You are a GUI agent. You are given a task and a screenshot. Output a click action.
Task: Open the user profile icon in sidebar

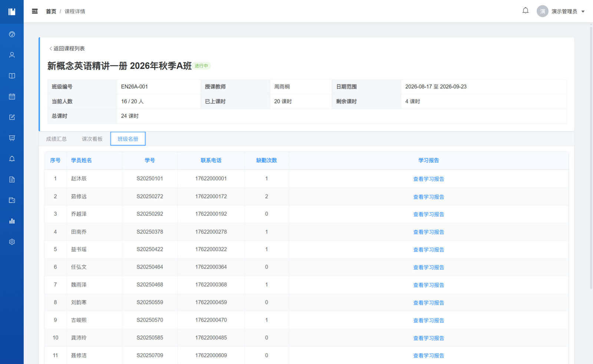[x=12, y=55]
